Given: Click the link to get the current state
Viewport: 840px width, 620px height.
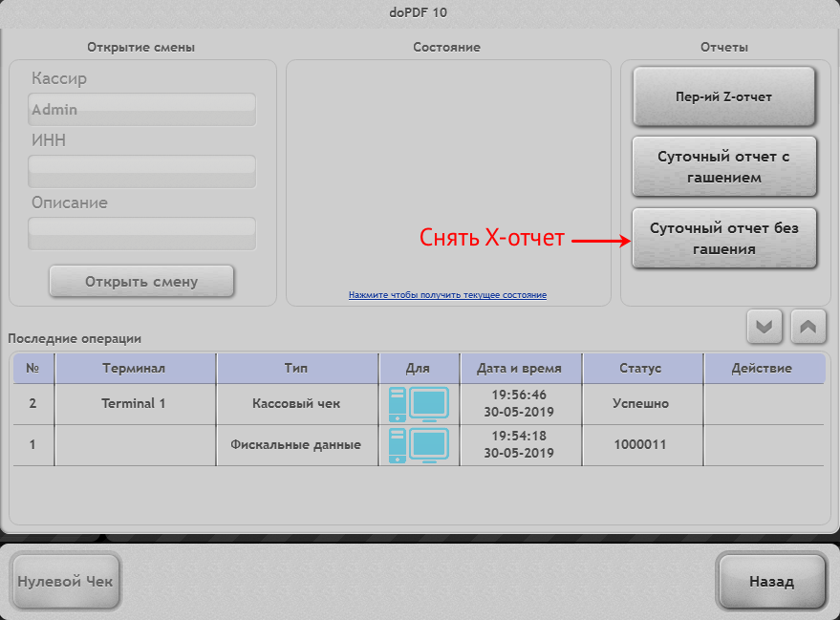Looking at the screenshot, I should click(447, 295).
